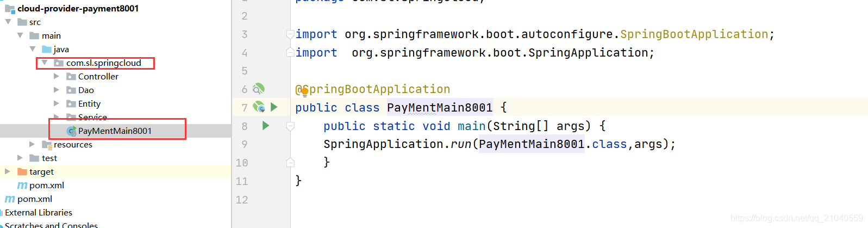Click the green run arrow on line 7
868x228 pixels.
coord(274,107)
